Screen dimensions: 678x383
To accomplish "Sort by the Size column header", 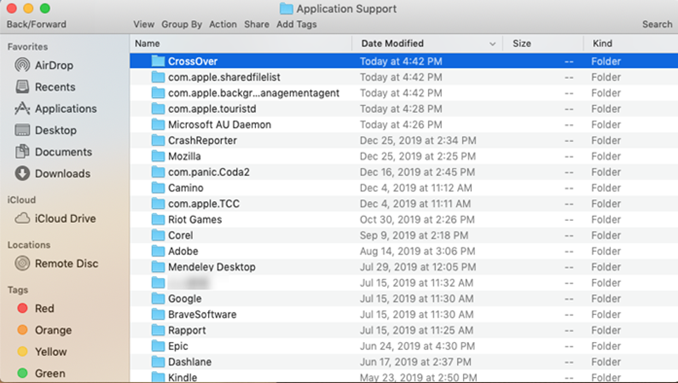I will (x=521, y=43).
